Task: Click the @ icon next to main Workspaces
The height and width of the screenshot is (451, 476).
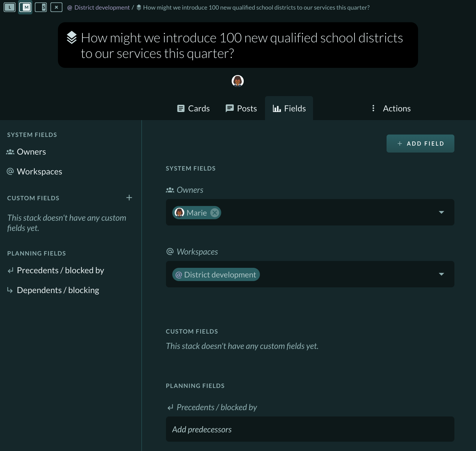Action: click(x=170, y=251)
